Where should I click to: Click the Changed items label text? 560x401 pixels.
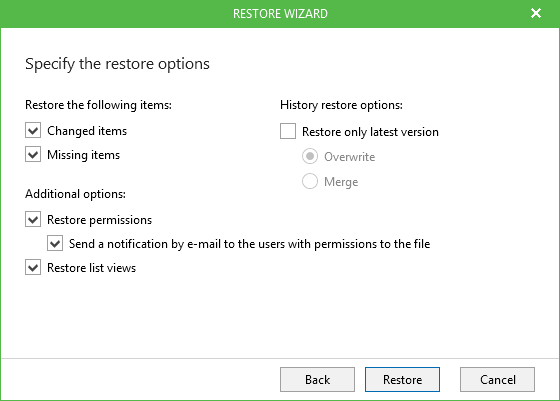tap(87, 131)
